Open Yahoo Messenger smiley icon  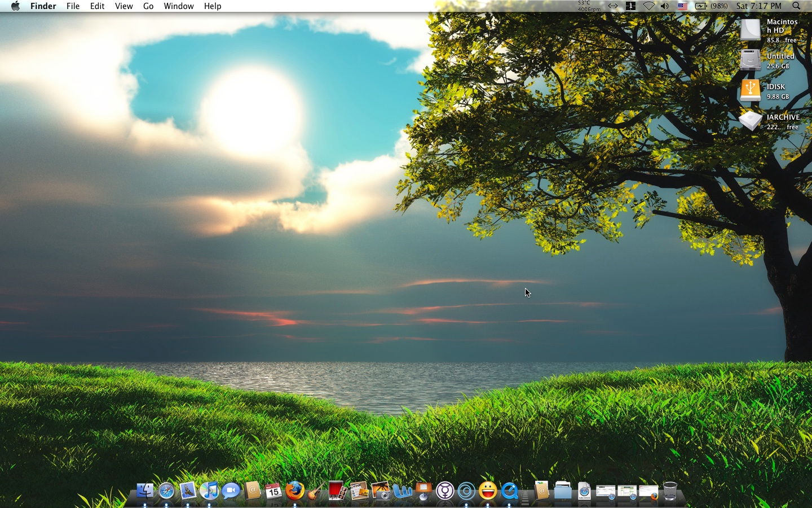(488, 491)
